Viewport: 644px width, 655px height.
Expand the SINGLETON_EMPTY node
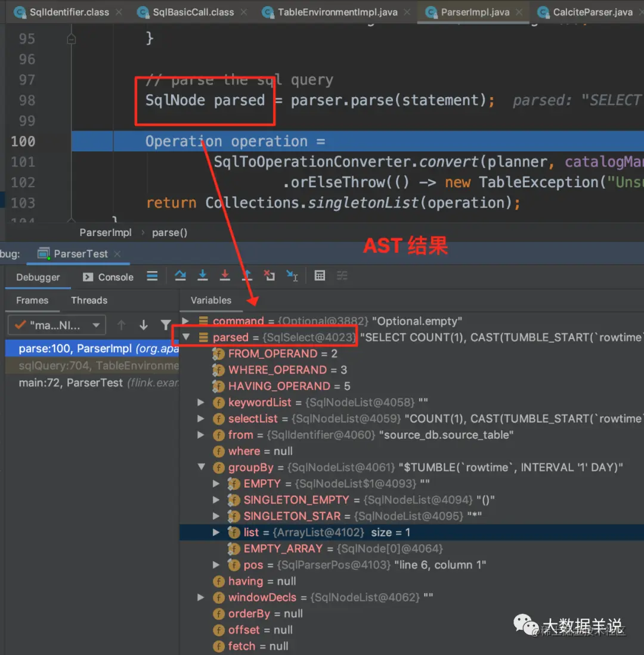(216, 499)
